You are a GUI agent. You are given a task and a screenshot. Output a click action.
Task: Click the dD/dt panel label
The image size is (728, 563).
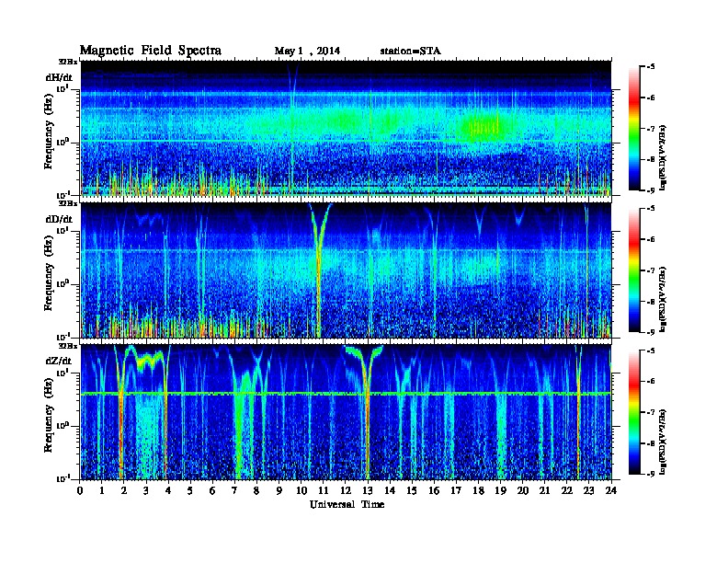pyautogui.click(x=59, y=219)
